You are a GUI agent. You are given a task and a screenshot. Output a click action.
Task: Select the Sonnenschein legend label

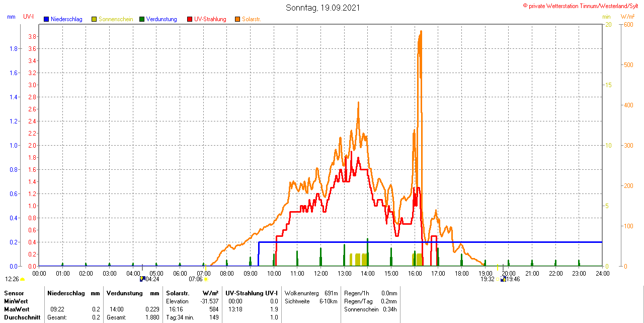[x=116, y=19]
